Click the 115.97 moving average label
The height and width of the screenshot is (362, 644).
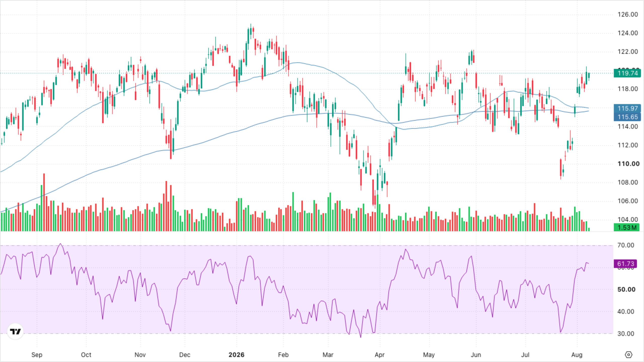(x=627, y=108)
